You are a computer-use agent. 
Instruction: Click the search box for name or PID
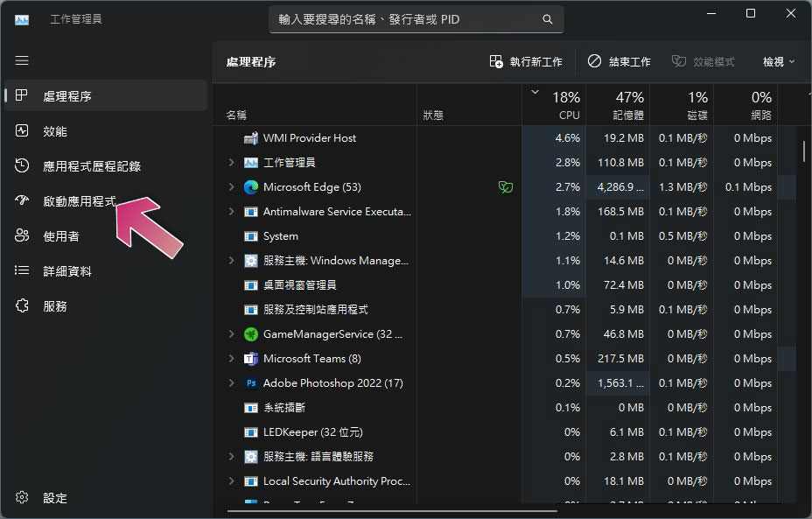pos(416,19)
